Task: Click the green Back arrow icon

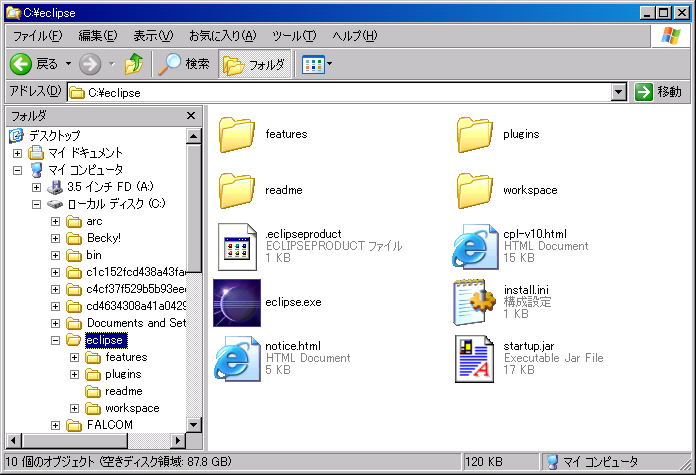Action: (20, 64)
